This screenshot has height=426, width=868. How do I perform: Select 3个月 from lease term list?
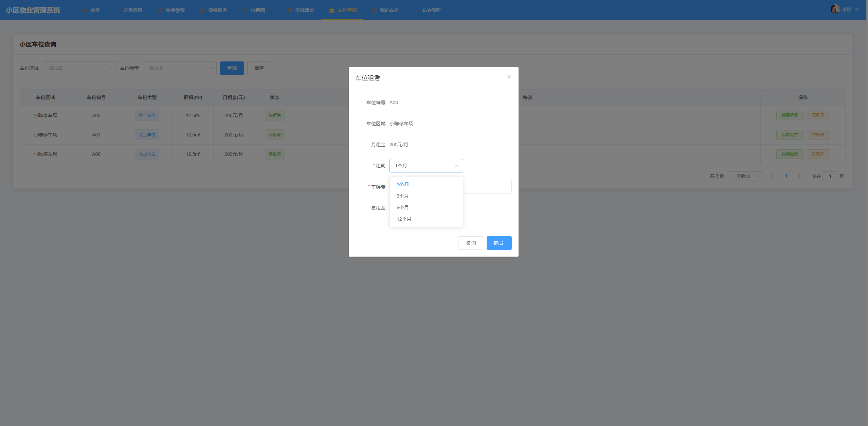tap(403, 196)
